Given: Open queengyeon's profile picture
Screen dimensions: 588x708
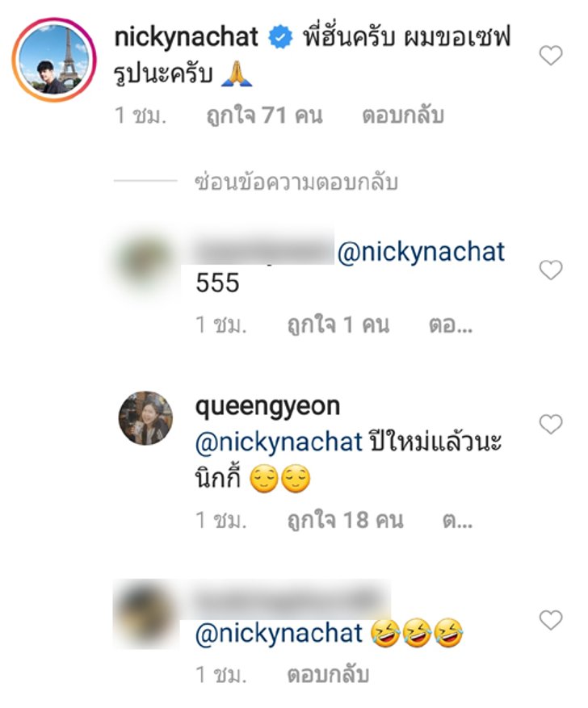Looking at the screenshot, I should [145, 417].
